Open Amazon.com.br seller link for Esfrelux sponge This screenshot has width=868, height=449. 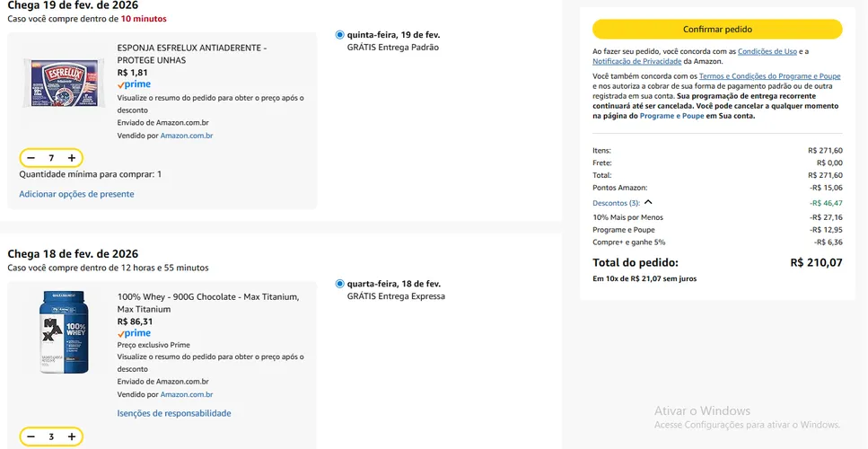tap(187, 136)
